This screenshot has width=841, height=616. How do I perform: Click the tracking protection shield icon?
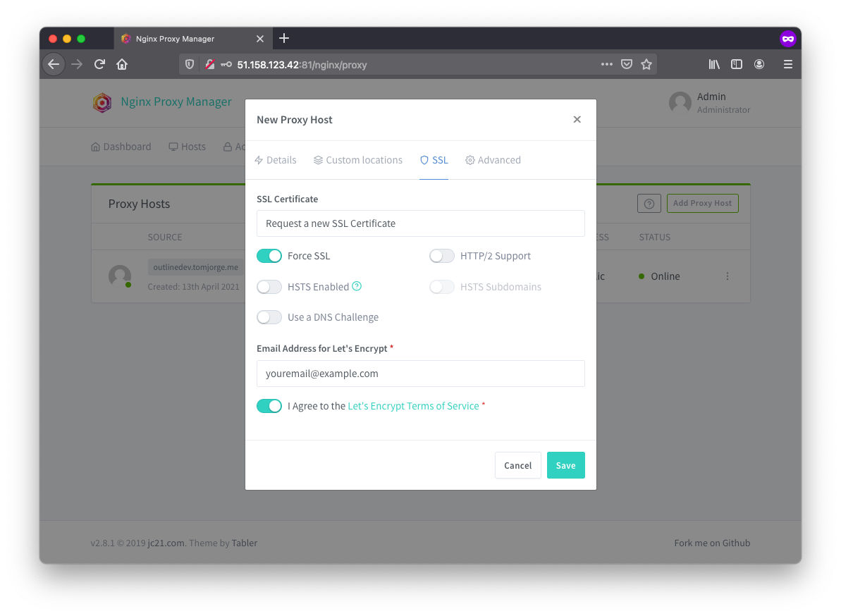pyautogui.click(x=190, y=65)
